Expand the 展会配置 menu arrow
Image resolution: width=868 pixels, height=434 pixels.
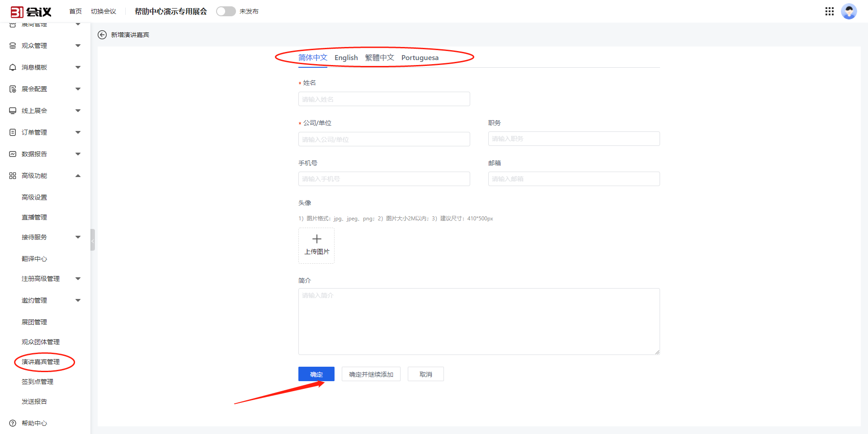point(78,89)
